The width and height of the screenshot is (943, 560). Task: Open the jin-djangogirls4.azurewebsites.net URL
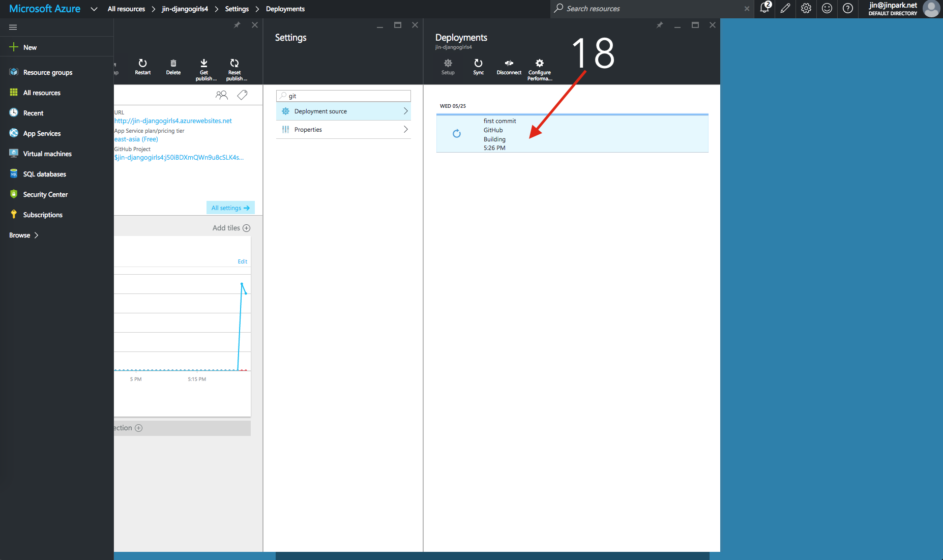(x=173, y=121)
